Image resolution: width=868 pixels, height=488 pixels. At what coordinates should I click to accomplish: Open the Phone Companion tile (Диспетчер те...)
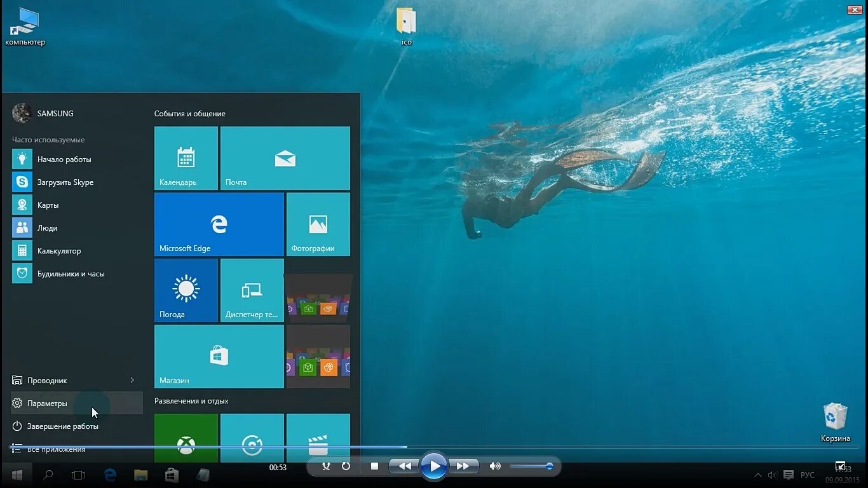252,290
